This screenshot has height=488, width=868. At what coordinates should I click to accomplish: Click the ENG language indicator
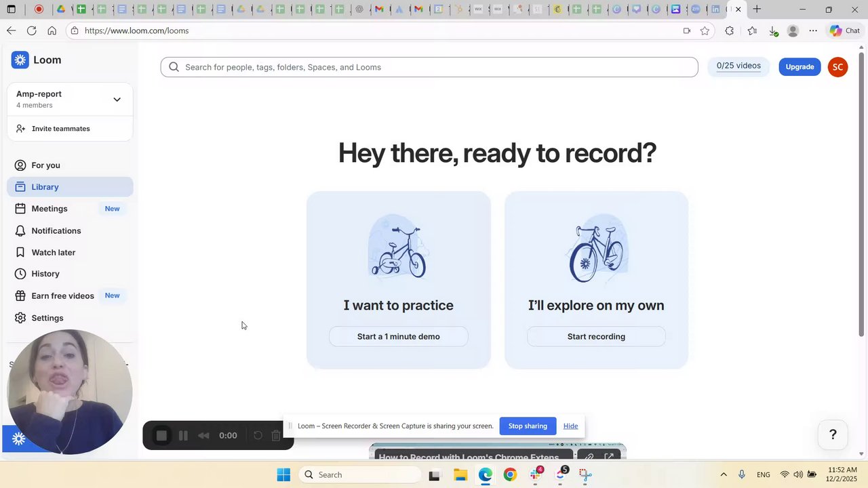click(x=763, y=475)
